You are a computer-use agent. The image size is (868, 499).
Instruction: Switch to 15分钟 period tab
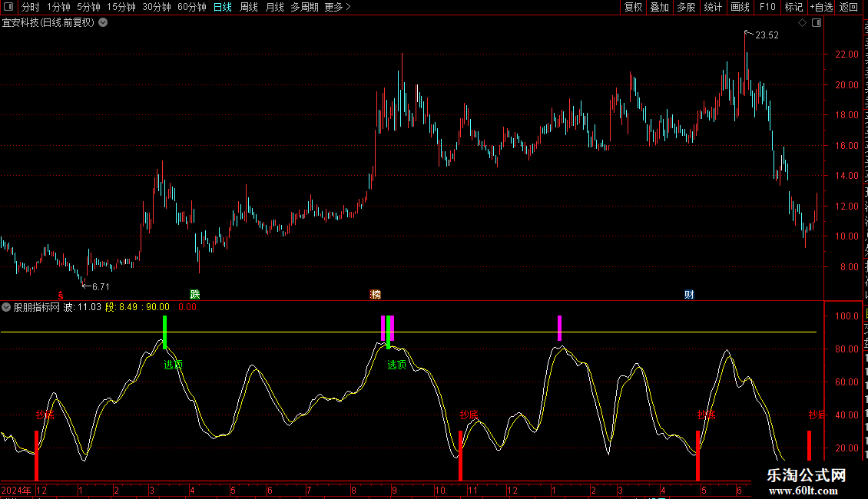coord(121,7)
